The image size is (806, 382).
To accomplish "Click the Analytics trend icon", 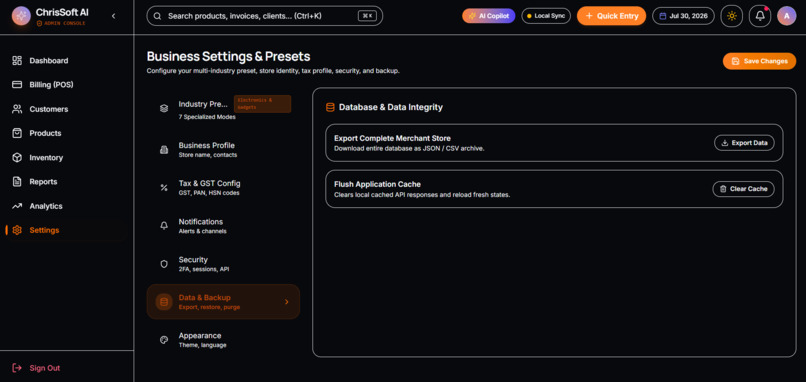I will point(17,206).
